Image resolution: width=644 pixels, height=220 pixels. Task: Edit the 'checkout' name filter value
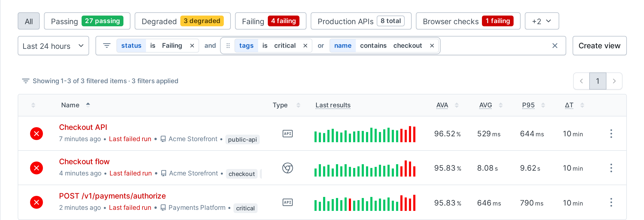click(408, 46)
